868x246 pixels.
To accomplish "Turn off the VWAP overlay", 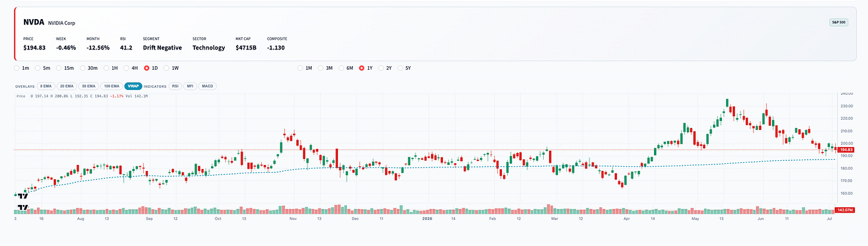I will coord(133,86).
